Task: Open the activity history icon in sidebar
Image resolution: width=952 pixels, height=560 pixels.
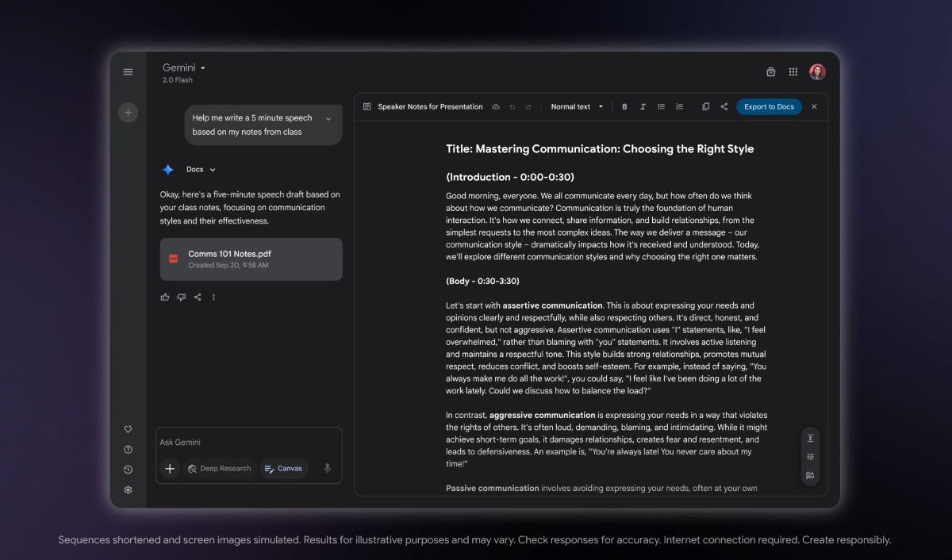Action: pos(128,470)
